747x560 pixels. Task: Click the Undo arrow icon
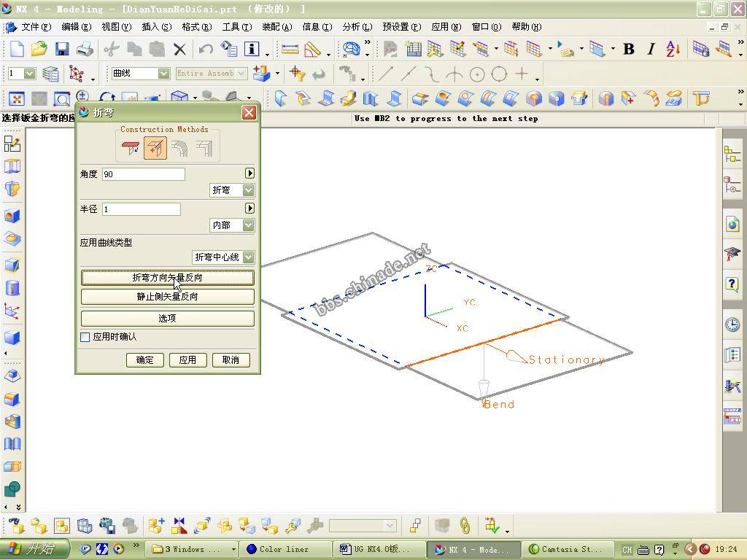(206, 50)
